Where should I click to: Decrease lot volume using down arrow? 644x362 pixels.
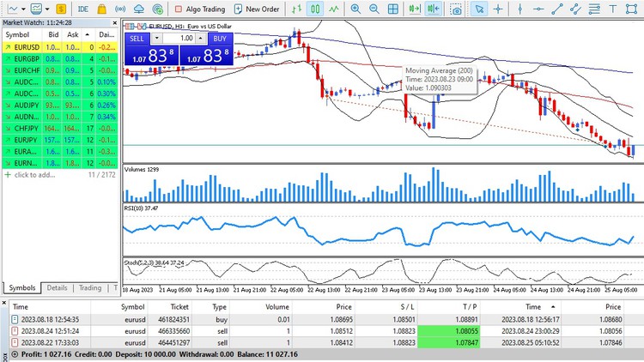click(157, 39)
